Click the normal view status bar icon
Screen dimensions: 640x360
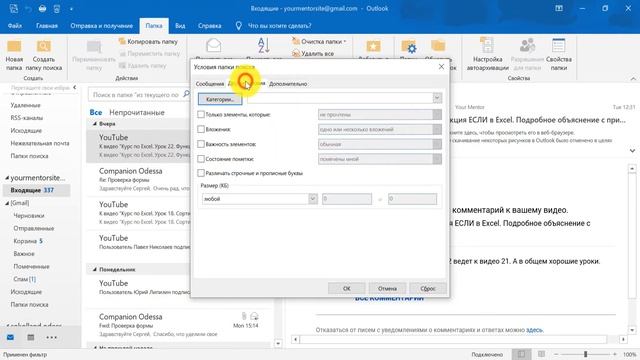pyautogui.click(x=521, y=354)
